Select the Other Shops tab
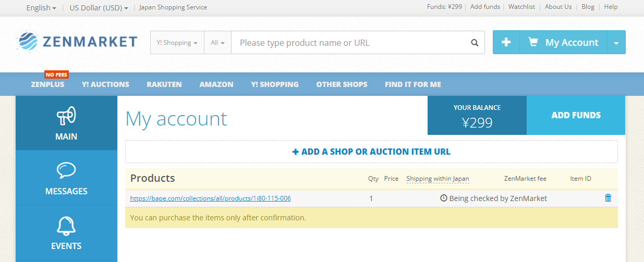Image resolution: width=644 pixels, height=262 pixels. 342,84
